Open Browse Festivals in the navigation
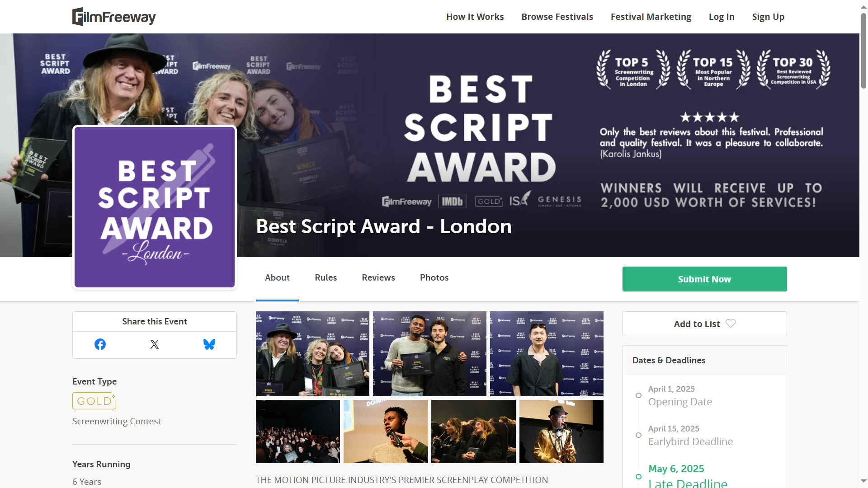Image resolution: width=868 pixels, height=488 pixels. click(557, 17)
